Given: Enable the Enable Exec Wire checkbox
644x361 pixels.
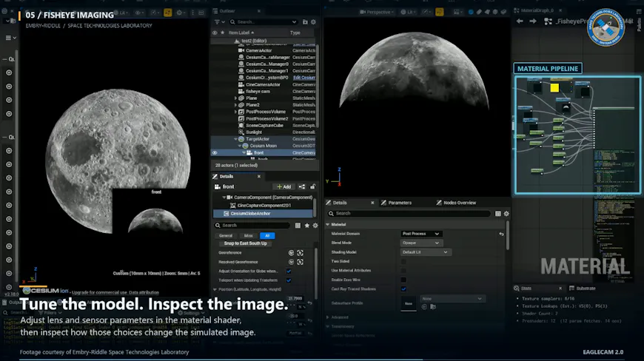Looking at the screenshot, I should click(403, 280).
